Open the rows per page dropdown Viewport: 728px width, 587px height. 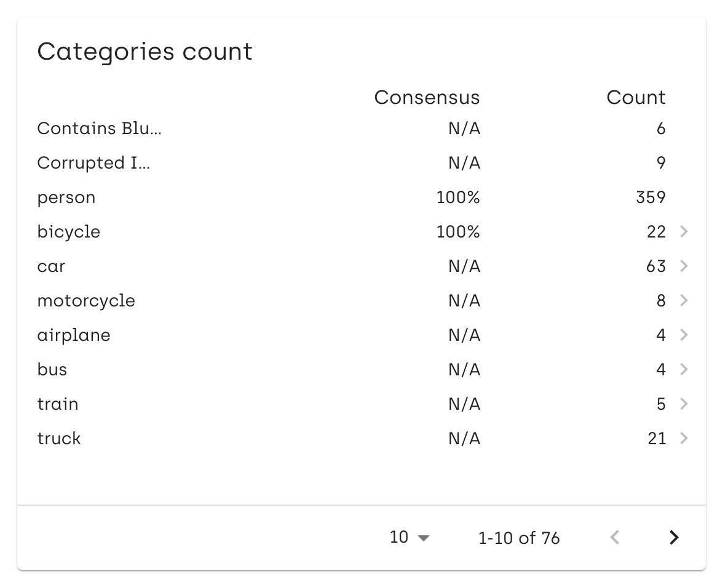tap(410, 537)
